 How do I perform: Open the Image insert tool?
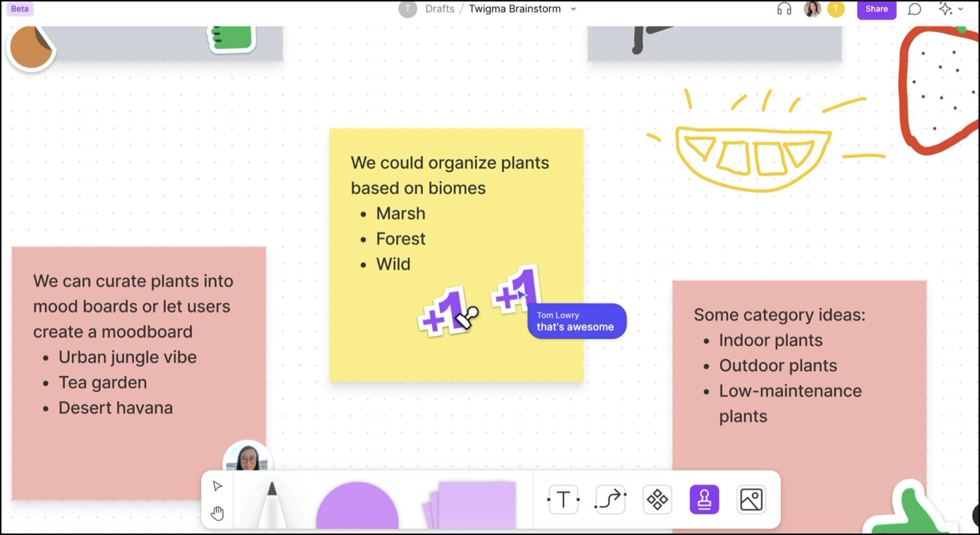pos(751,499)
